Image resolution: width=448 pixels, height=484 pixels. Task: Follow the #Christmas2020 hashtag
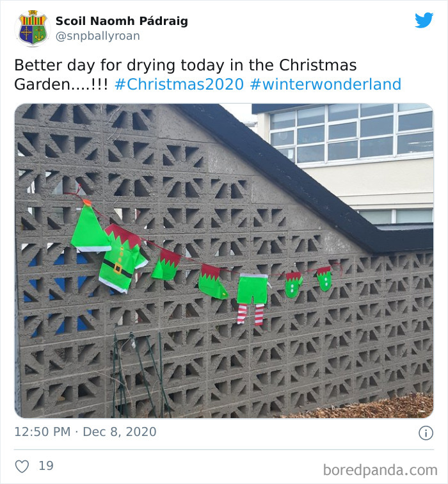click(x=179, y=85)
